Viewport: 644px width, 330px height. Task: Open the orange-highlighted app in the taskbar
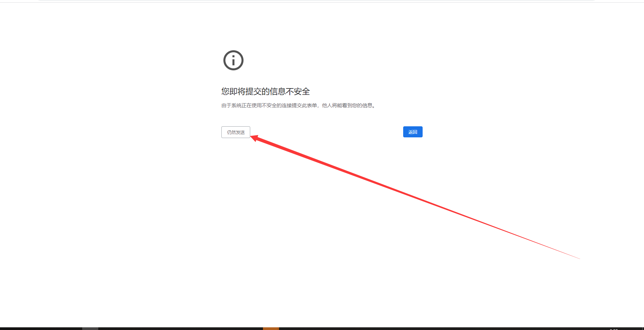pos(271,329)
